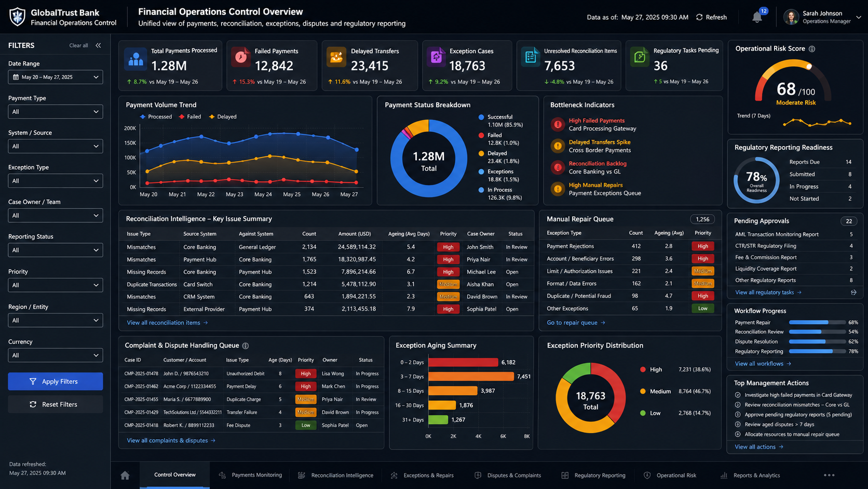The image size is (868, 489).
Task: Open the System / Source dropdown
Action: pos(56,146)
